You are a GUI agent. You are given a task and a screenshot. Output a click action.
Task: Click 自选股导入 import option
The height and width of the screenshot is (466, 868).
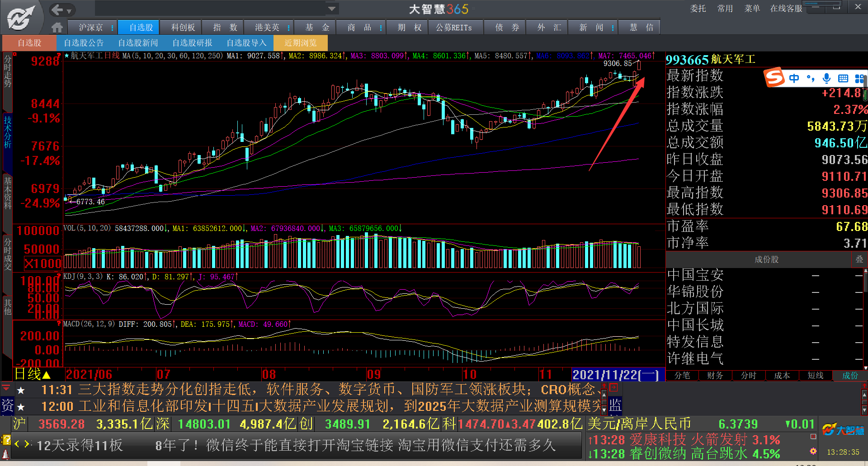click(x=246, y=43)
